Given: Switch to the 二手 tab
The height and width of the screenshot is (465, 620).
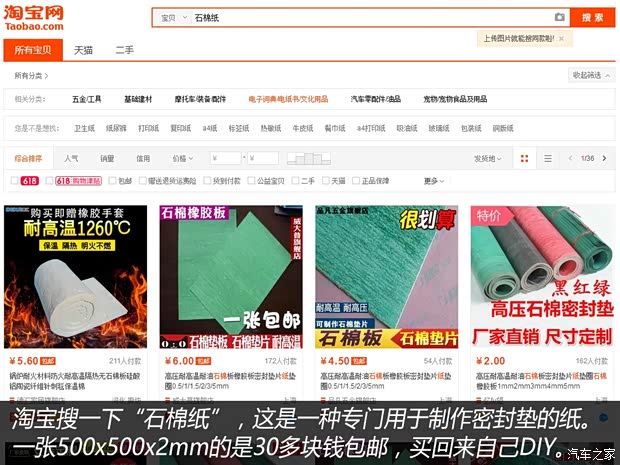Looking at the screenshot, I should pos(124,50).
